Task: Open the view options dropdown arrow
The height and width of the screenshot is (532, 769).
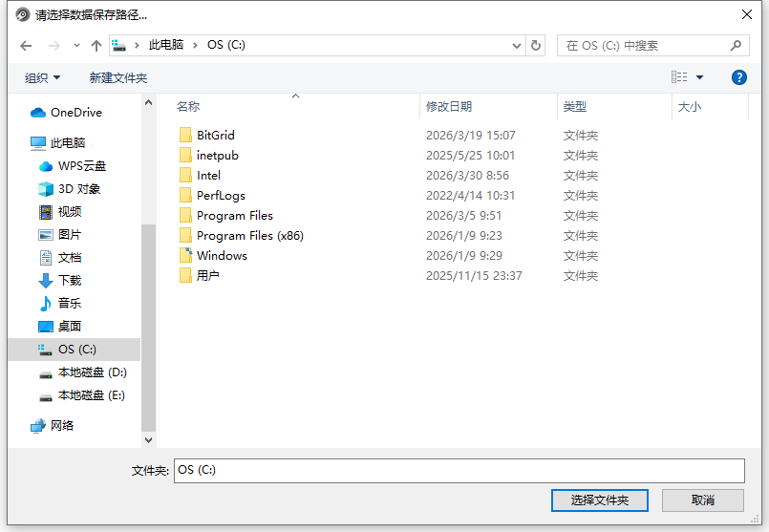Action: pyautogui.click(x=699, y=77)
